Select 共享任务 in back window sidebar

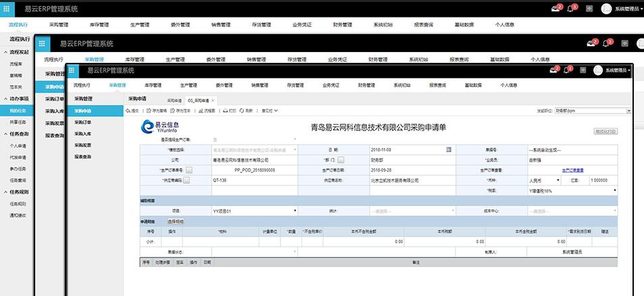(17, 122)
